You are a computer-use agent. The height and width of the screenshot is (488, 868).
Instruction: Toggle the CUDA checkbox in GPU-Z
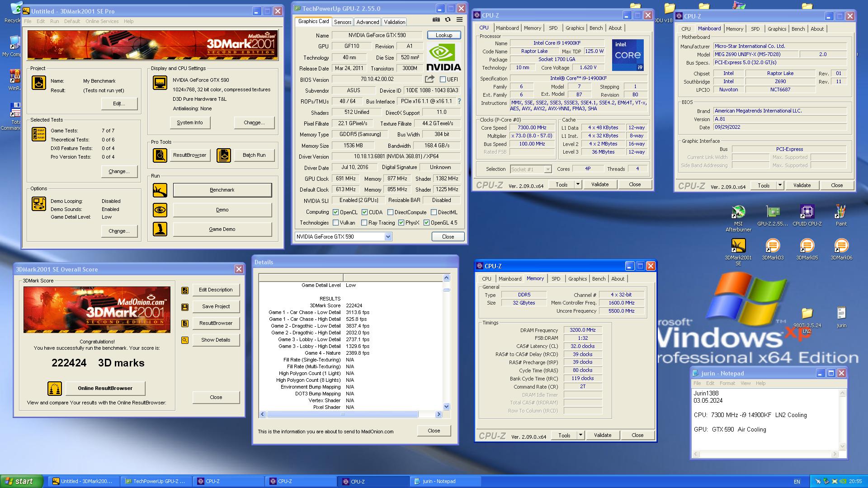(364, 212)
